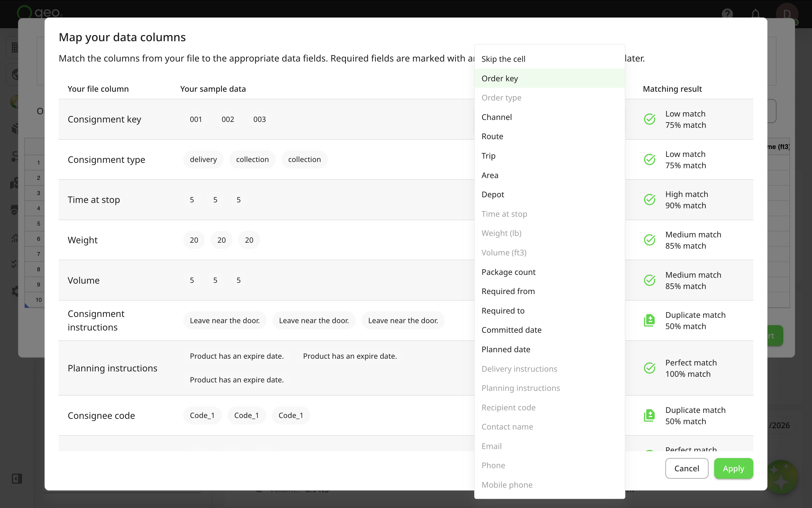Click check icon for Volume row
The width and height of the screenshot is (812, 508).
click(x=650, y=280)
